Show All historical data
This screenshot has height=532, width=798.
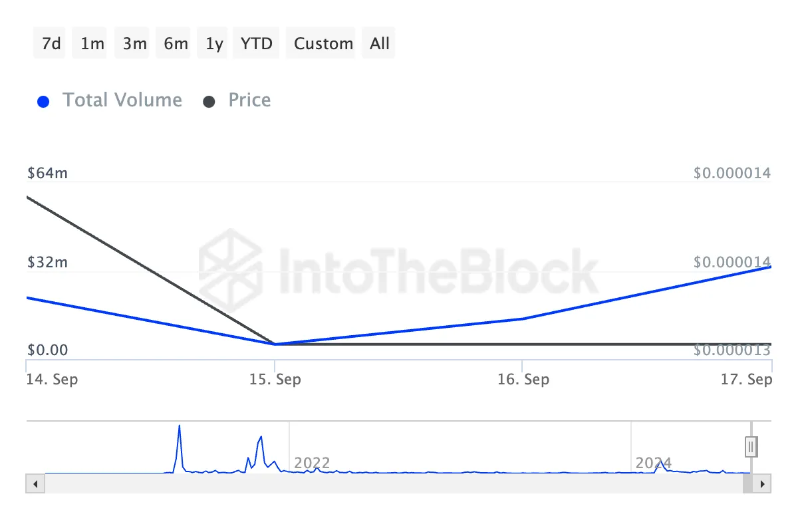380,44
